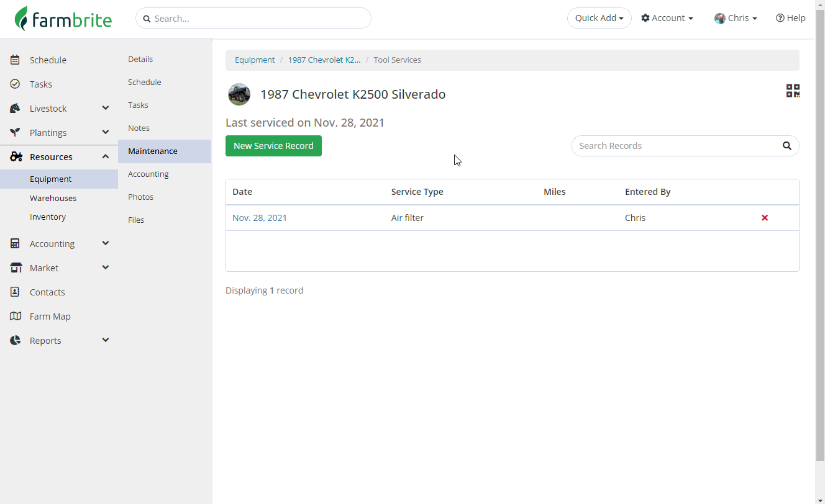Click the Service Type column header
825x504 pixels.
(417, 192)
